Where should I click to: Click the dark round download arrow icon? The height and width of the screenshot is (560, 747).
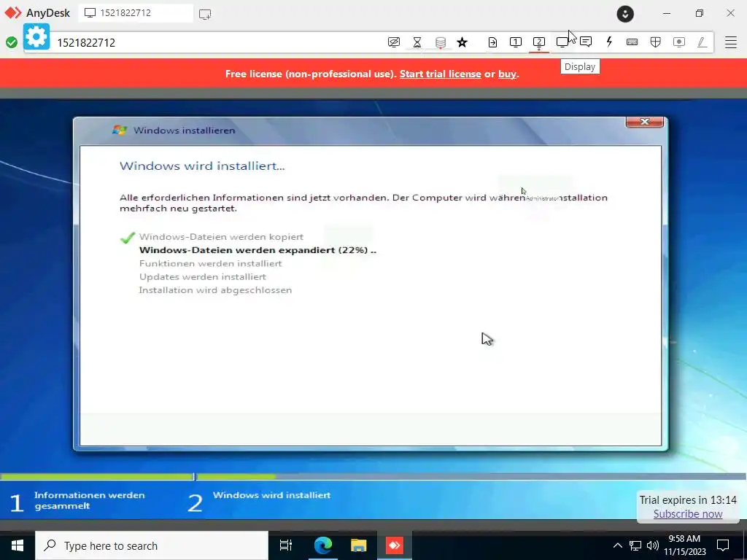(x=625, y=14)
